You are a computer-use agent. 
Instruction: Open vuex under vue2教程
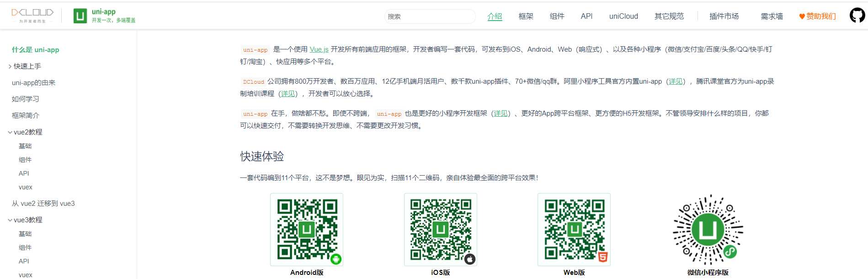pyautogui.click(x=26, y=187)
